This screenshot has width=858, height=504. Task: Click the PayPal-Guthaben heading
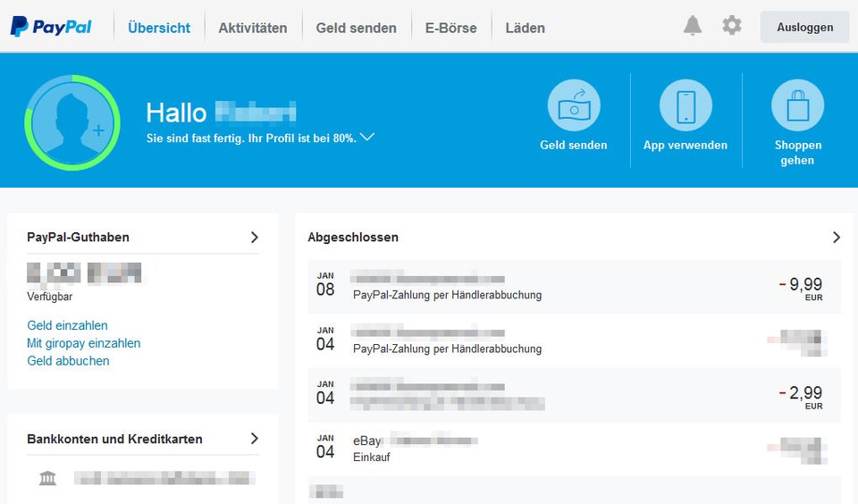pyautogui.click(x=79, y=237)
